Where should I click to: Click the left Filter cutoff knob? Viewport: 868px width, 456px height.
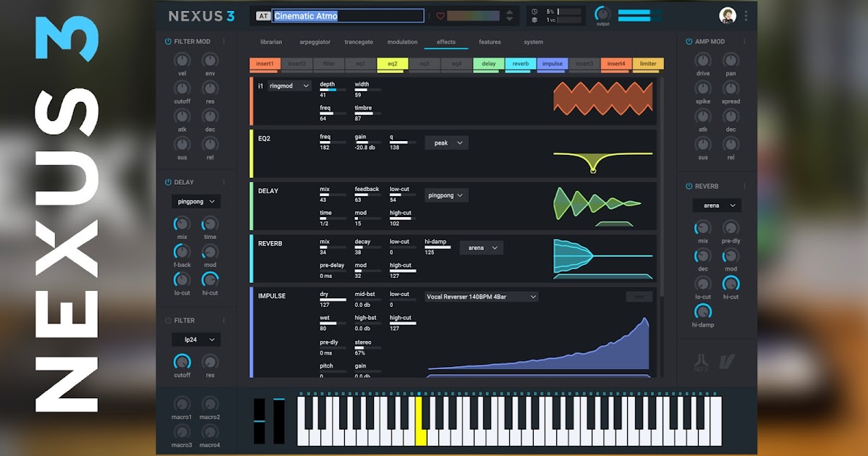(182, 361)
